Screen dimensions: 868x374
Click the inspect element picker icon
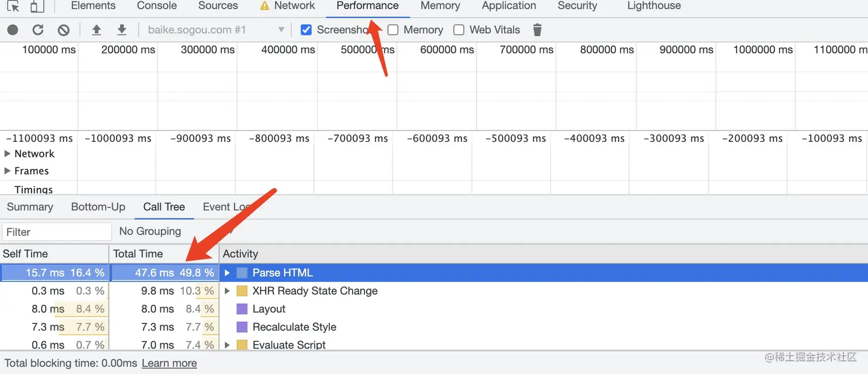[13, 6]
